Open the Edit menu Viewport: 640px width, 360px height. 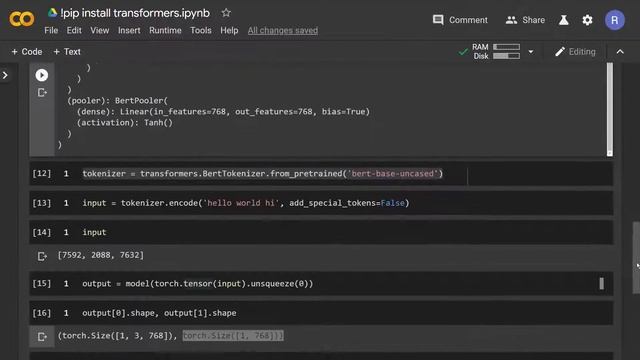tap(74, 31)
